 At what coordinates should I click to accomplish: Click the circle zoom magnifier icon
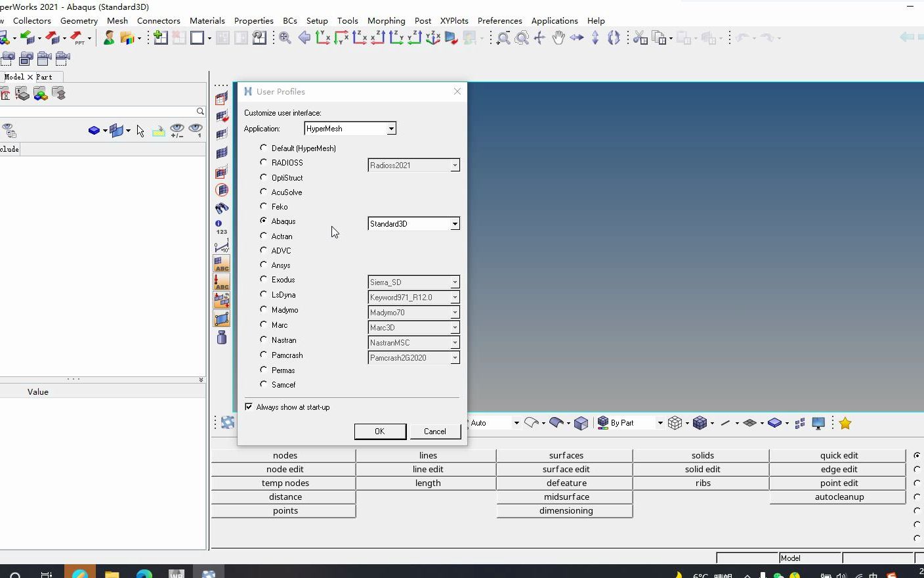pos(522,38)
